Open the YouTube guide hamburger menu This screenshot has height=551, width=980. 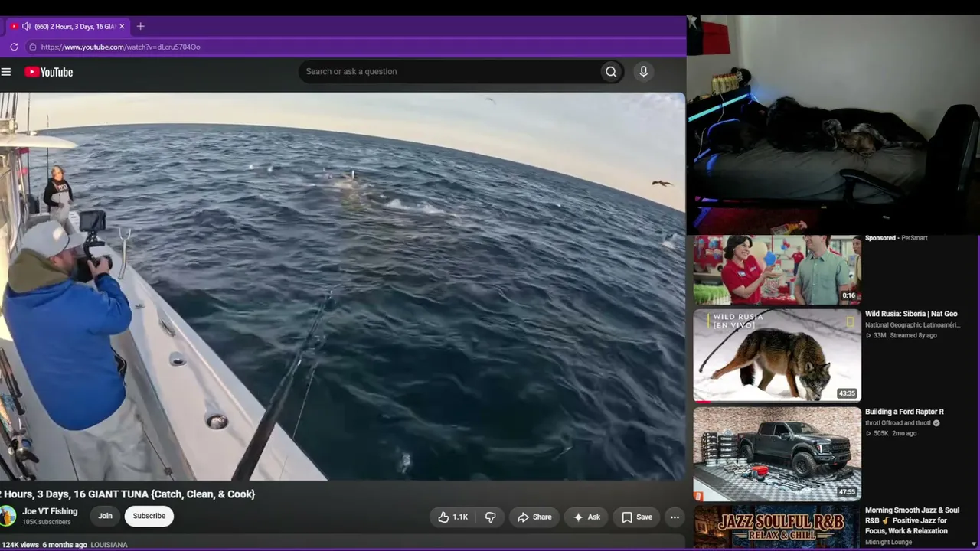6,72
